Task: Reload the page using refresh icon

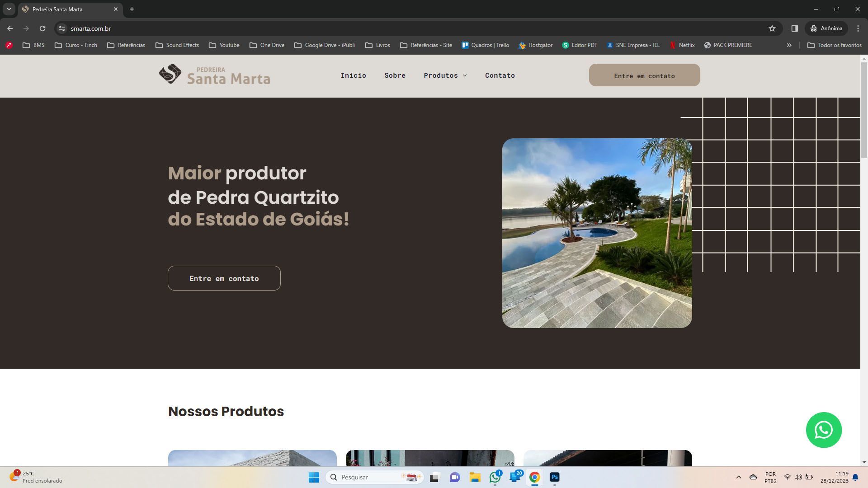Action: (x=42, y=28)
